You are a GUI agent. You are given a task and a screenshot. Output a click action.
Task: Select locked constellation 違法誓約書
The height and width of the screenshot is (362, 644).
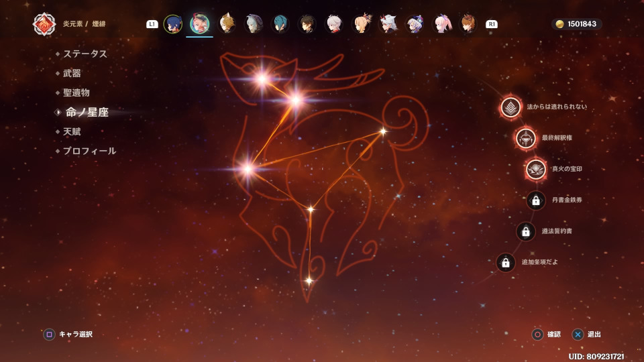coord(526,231)
